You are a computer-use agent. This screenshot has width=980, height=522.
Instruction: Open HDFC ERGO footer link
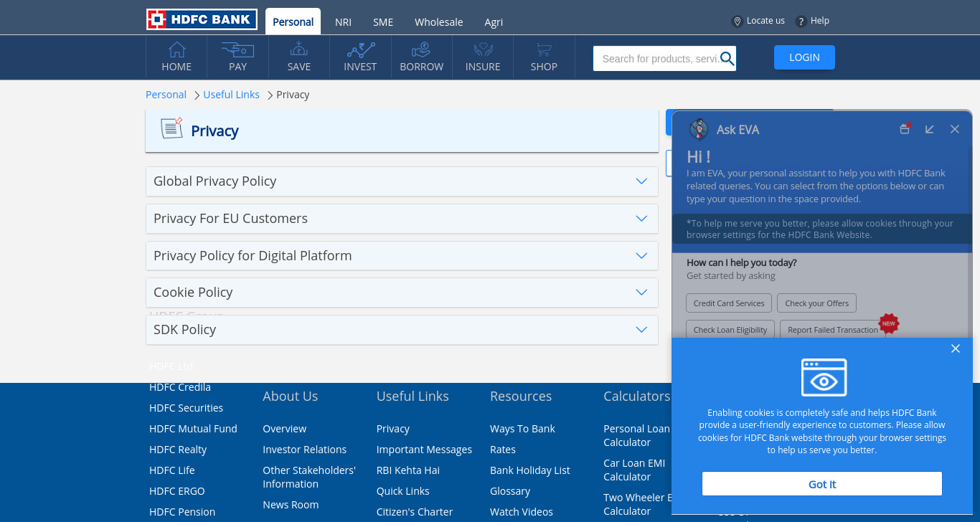(177, 491)
